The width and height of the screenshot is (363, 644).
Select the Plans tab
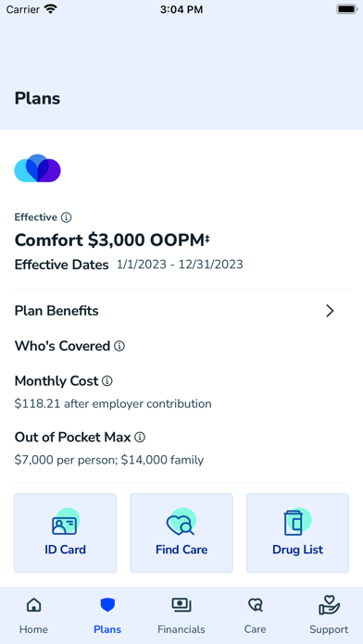pyautogui.click(x=107, y=615)
